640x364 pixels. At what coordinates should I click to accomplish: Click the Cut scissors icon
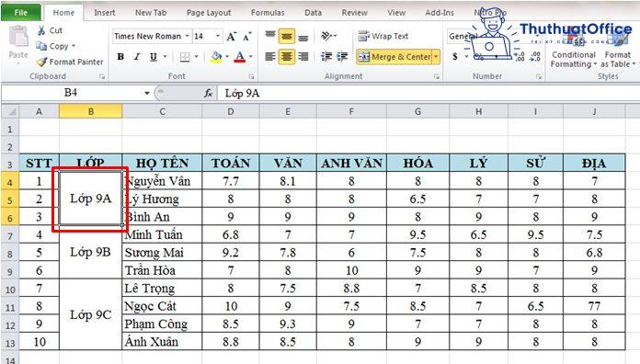click(41, 30)
